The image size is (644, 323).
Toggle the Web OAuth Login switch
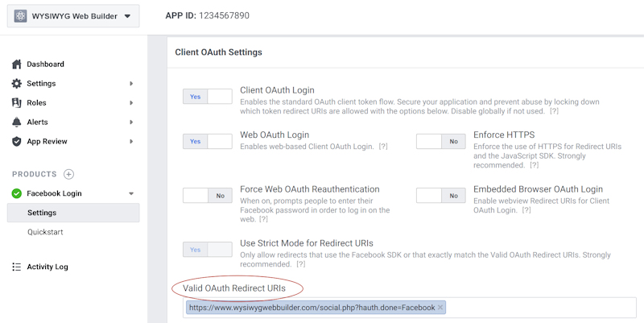(208, 142)
